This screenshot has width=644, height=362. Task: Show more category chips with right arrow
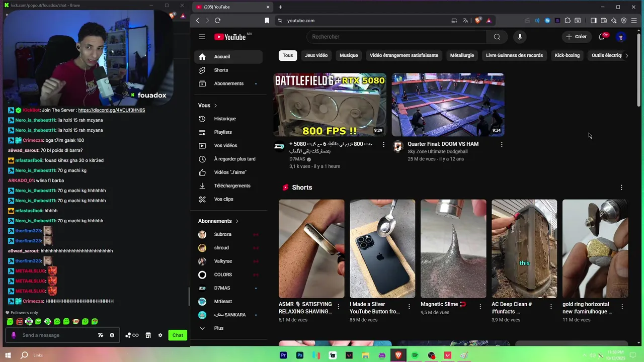click(626, 55)
